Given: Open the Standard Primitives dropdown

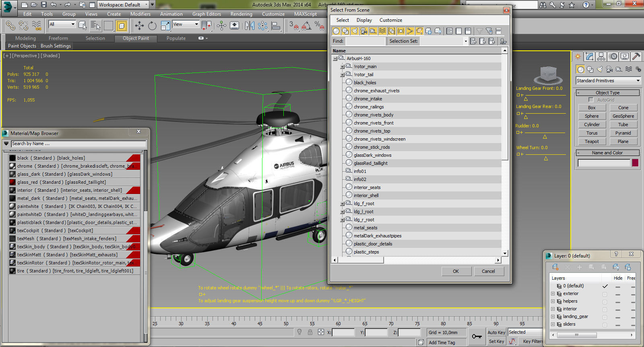Looking at the screenshot, I should click(608, 81).
